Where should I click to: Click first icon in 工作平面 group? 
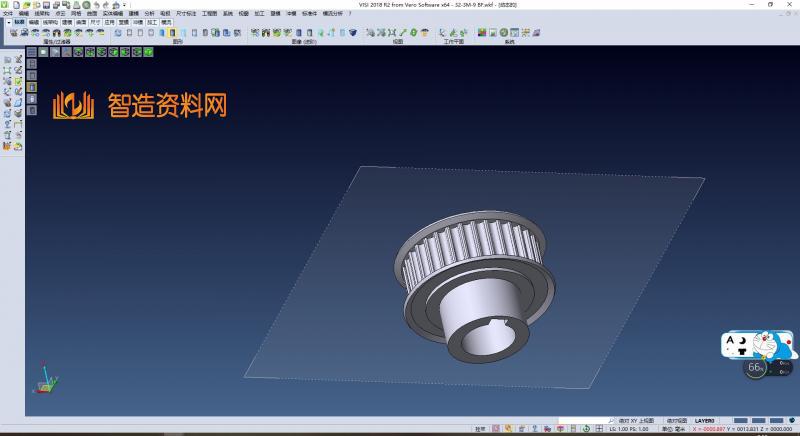[x=442, y=33]
